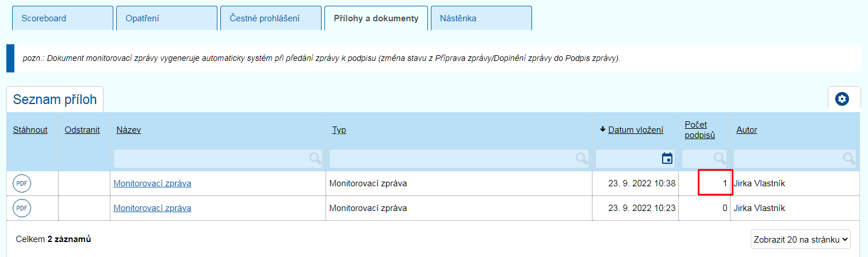Download PDF of the 10:23 Monitorovací zpráva
This screenshot has height=257, width=868.
[x=22, y=208]
